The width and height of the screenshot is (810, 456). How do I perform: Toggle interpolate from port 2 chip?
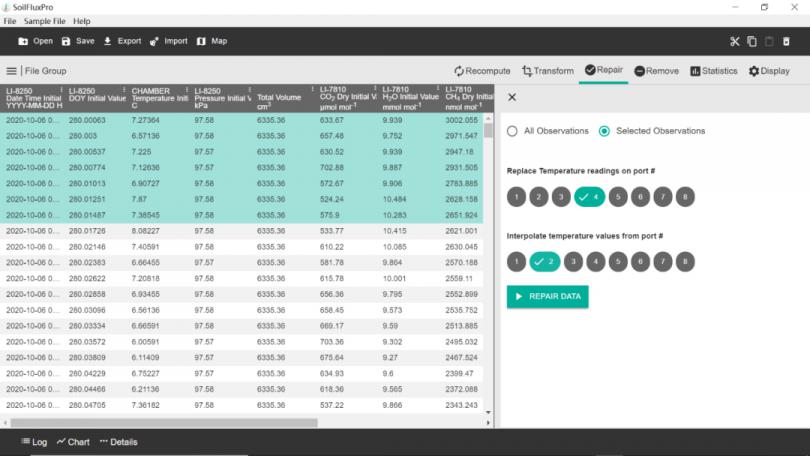544,262
